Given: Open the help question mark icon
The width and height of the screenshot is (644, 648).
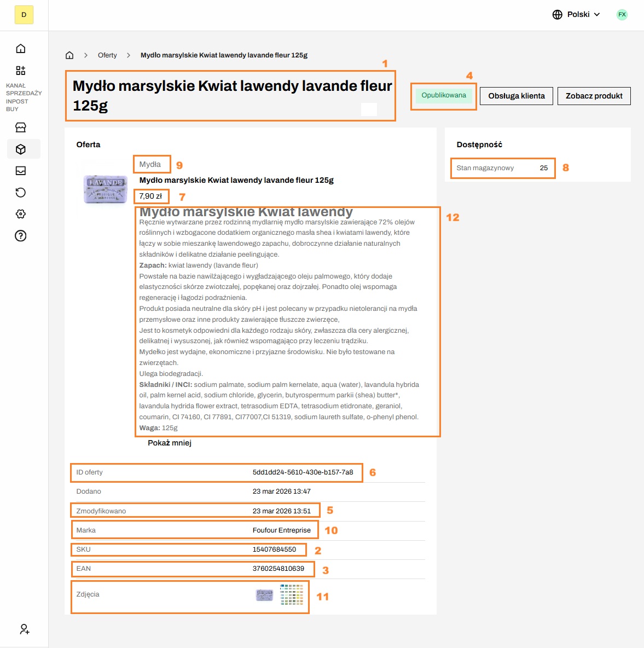Looking at the screenshot, I should (21, 236).
